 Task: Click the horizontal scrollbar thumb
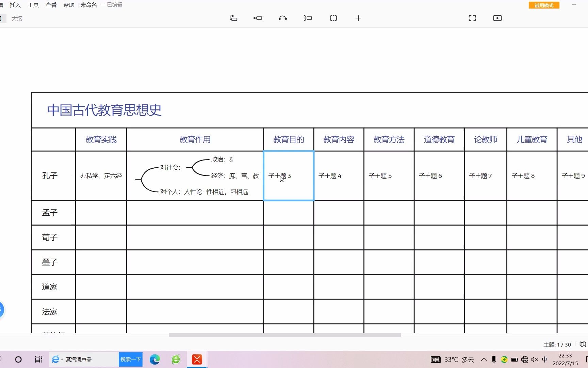[x=285, y=335]
